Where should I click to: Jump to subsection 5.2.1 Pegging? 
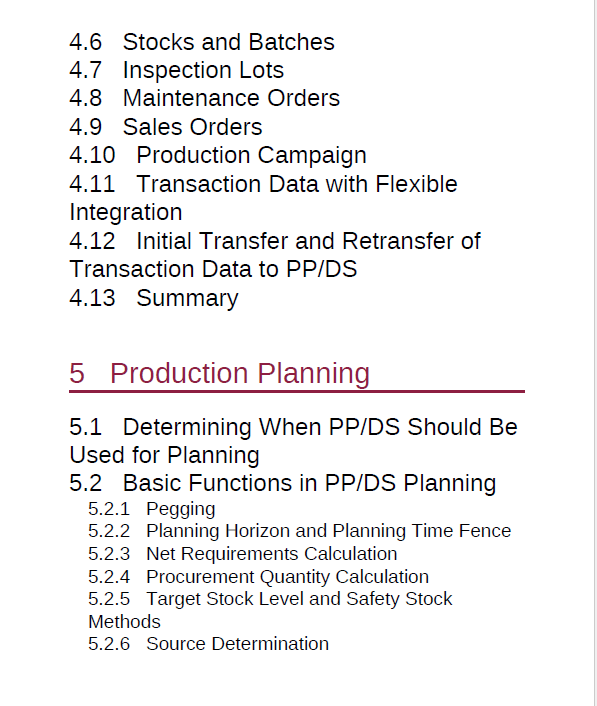tap(152, 509)
